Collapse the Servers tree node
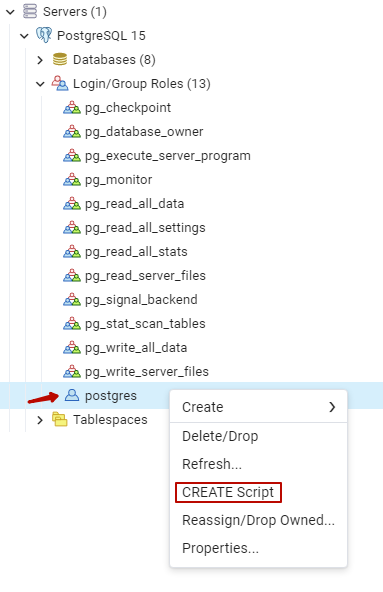 pos(11,12)
